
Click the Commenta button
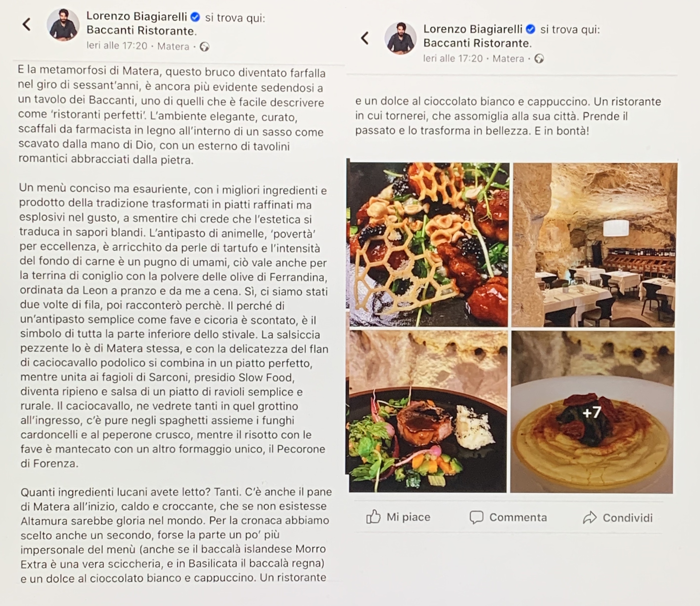508,517
